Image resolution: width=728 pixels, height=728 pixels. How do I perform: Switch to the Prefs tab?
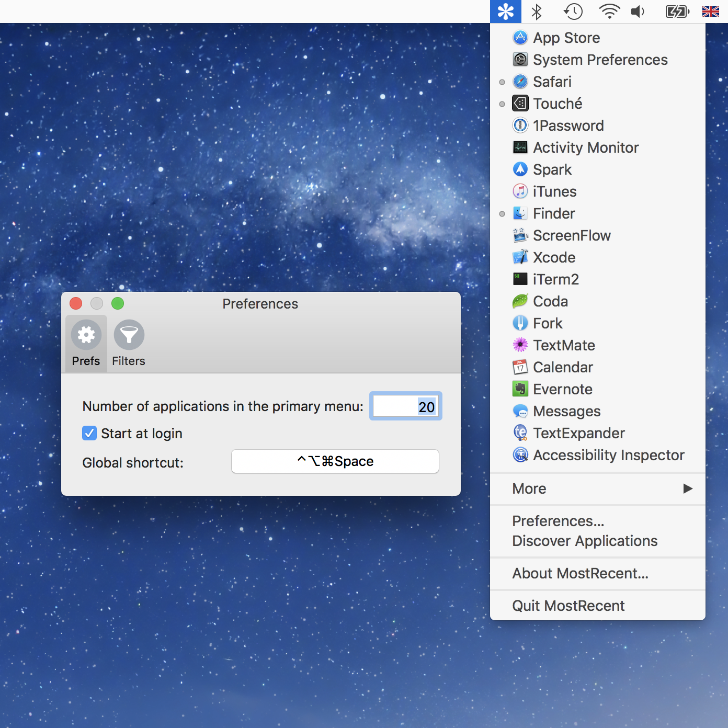click(x=86, y=343)
